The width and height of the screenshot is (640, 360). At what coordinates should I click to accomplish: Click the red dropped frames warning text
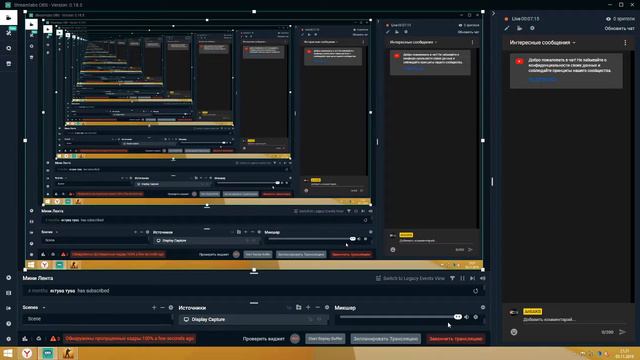(x=129, y=338)
